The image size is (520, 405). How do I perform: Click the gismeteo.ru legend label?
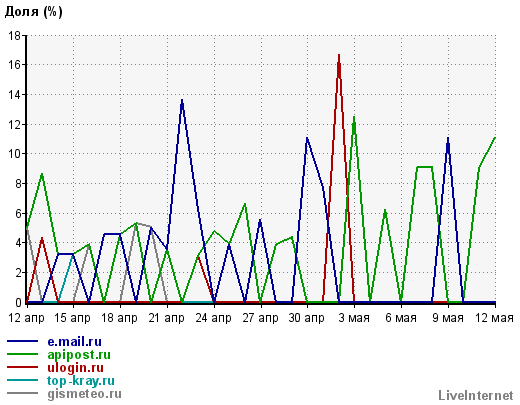point(84,394)
